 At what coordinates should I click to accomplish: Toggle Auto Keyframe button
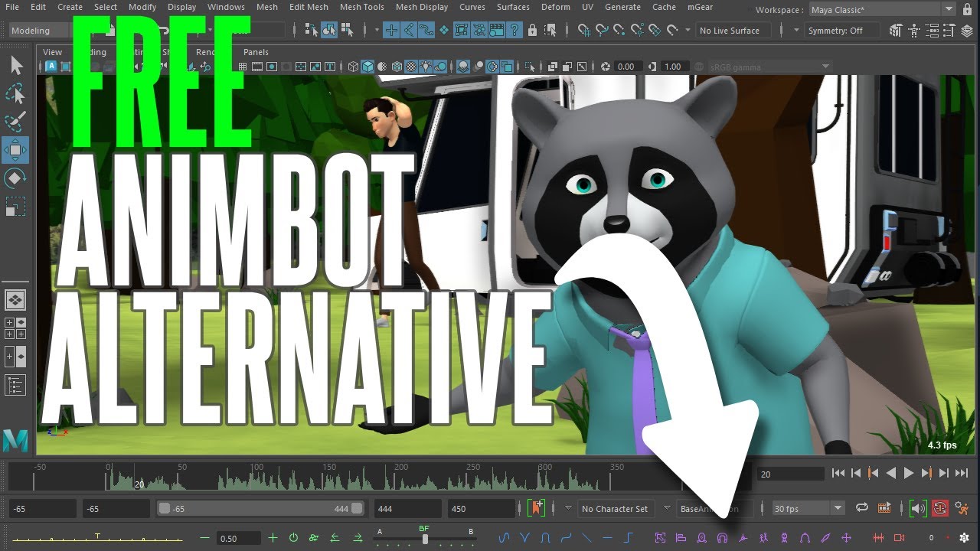coord(940,507)
